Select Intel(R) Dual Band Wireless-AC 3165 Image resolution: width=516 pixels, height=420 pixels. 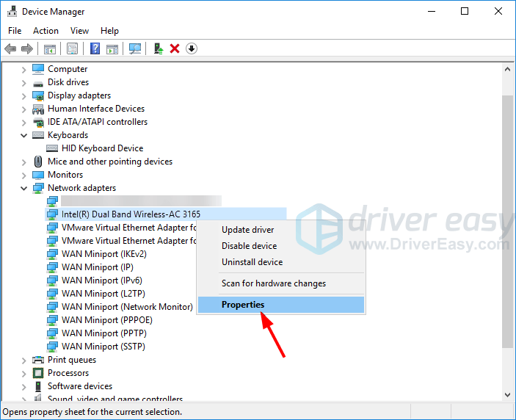click(166, 214)
